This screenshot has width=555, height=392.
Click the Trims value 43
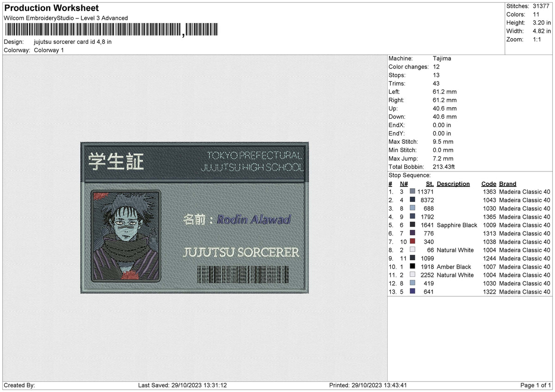pos(436,84)
